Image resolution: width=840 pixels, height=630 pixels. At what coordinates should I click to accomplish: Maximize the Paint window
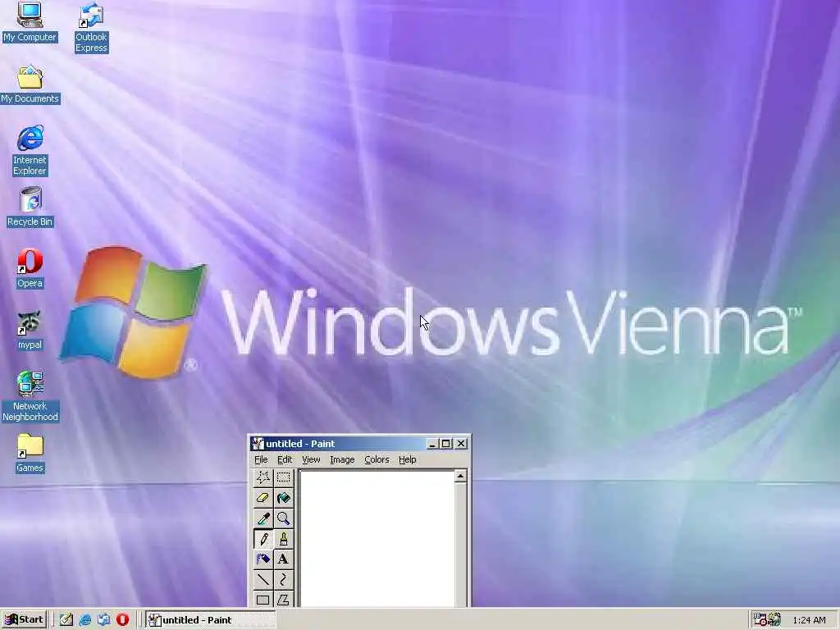[445, 444]
